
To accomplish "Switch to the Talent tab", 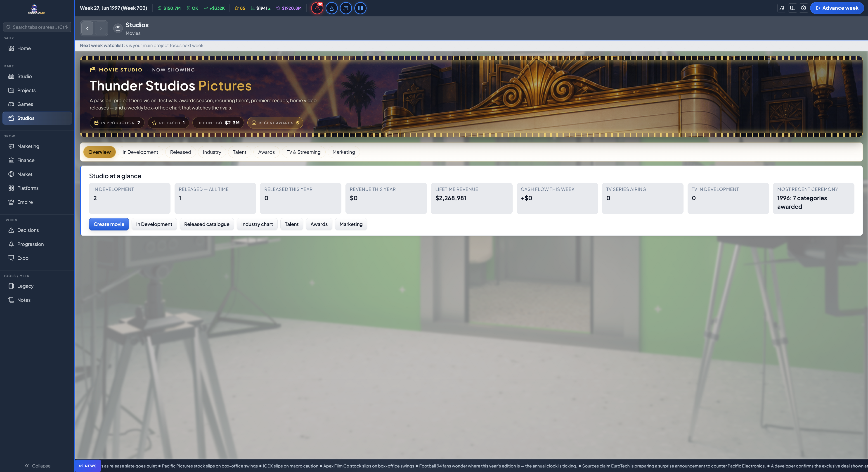I will coord(240,152).
